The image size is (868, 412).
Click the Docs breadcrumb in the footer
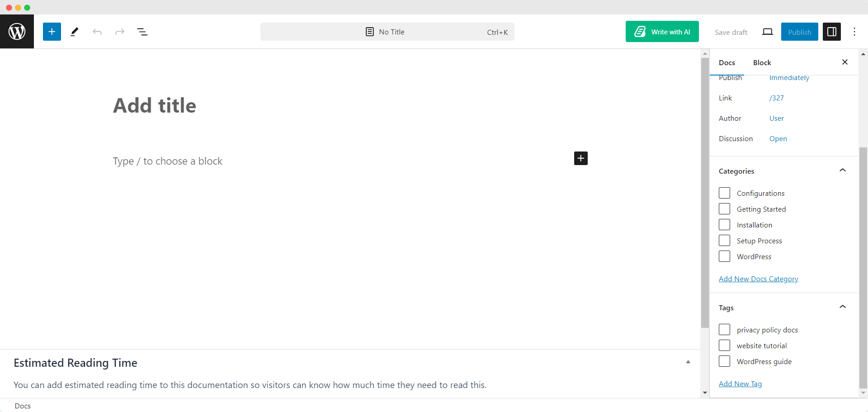pyautogui.click(x=23, y=406)
